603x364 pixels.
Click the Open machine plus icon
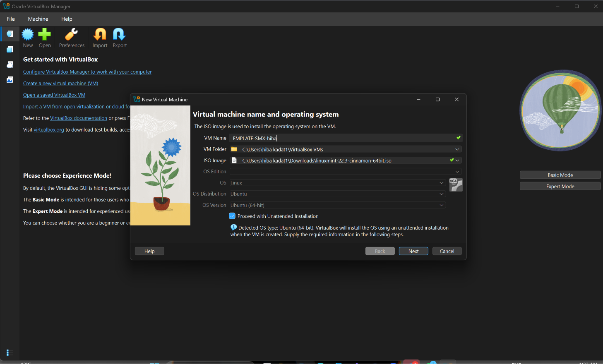(45, 34)
